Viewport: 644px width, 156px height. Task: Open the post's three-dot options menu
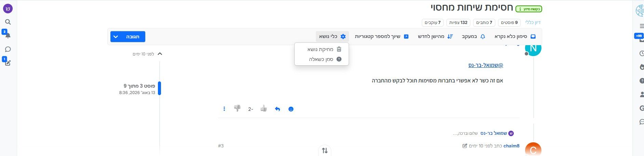(x=224, y=109)
